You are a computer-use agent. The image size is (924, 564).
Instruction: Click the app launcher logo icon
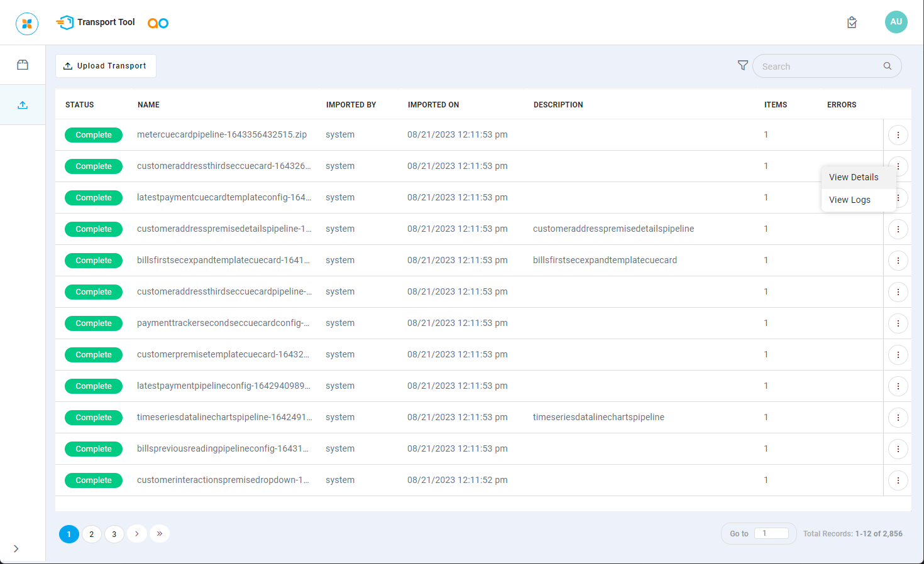[27, 24]
